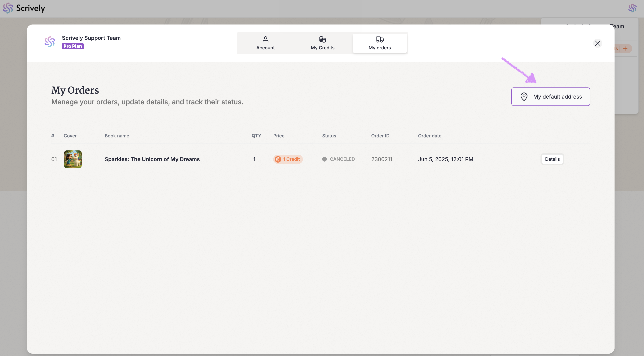
Task: Click the 1 Credit price badge
Action: (x=288, y=159)
